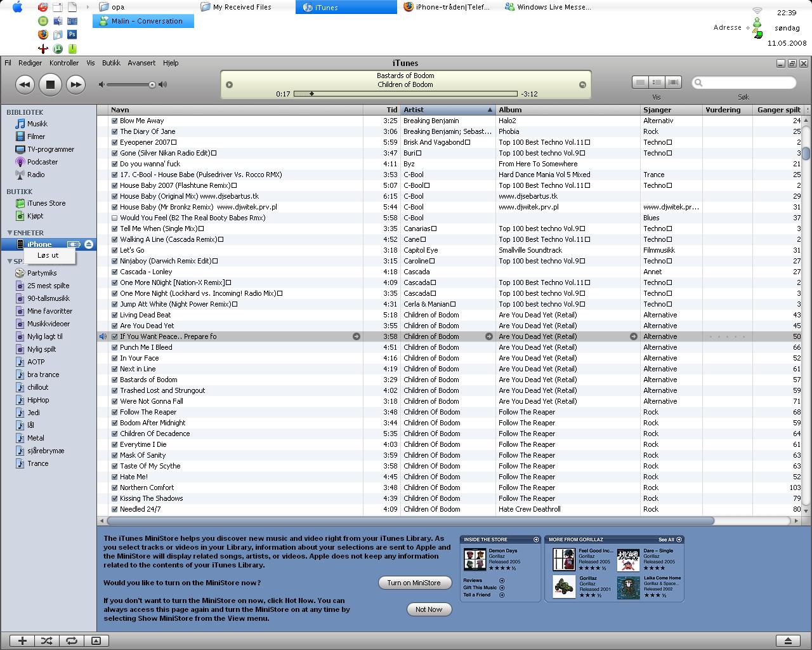The height and width of the screenshot is (650, 812).
Task: Sort by Album column header
Action: click(x=568, y=110)
